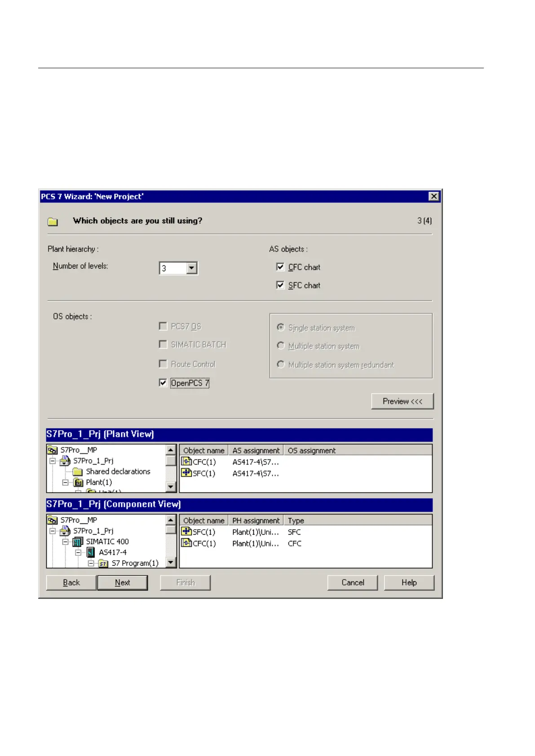Click the S7 Program(1) folder icon
The image size is (535, 756).
[x=103, y=563]
